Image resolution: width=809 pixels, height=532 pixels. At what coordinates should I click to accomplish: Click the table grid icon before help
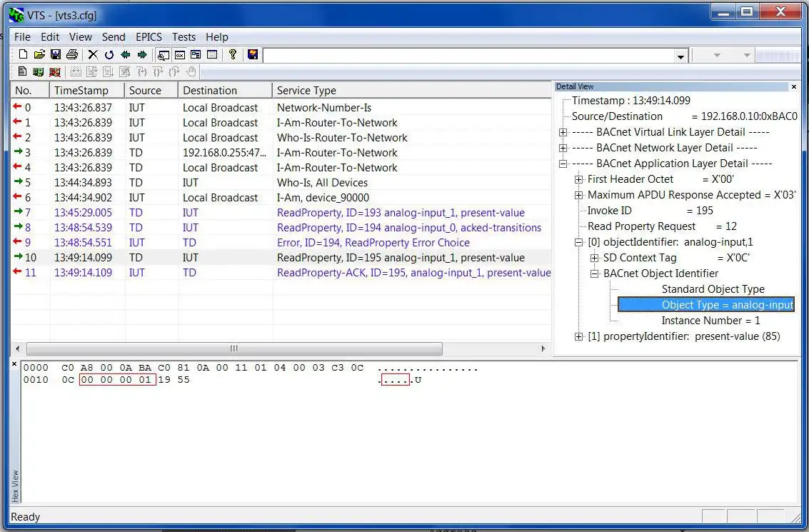pos(212,55)
